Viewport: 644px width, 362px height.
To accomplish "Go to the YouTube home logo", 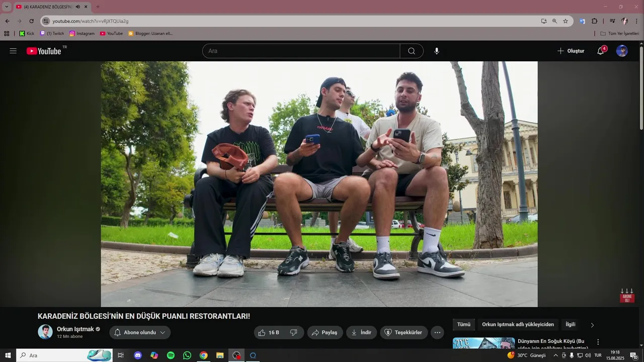I will coord(44,51).
